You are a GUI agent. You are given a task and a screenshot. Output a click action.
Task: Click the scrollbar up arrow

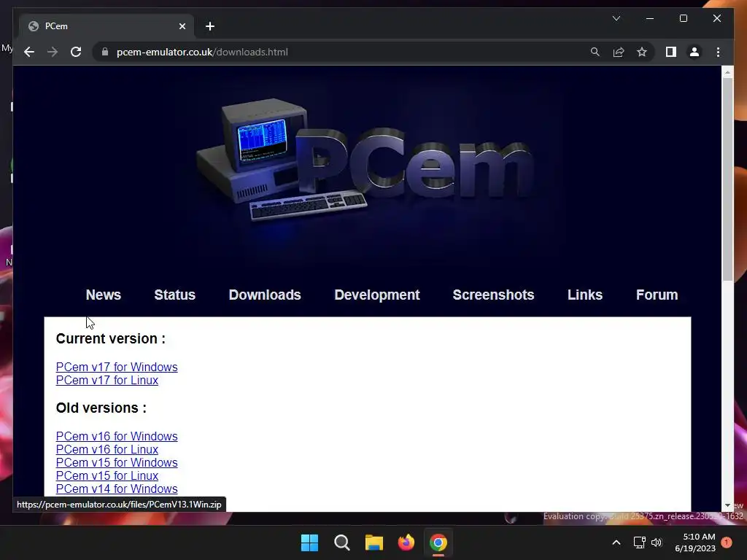coord(727,72)
